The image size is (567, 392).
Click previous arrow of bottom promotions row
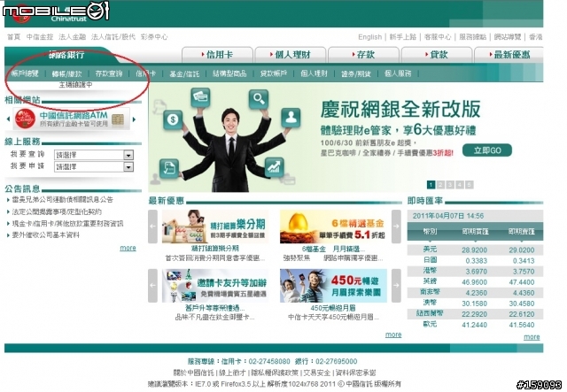pyautogui.click(x=153, y=286)
